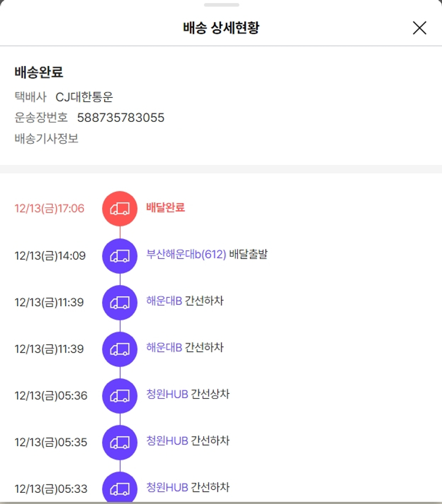Open the 부산해운대b(612) location link
Screen dimensions: 442x504
tap(186, 255)
